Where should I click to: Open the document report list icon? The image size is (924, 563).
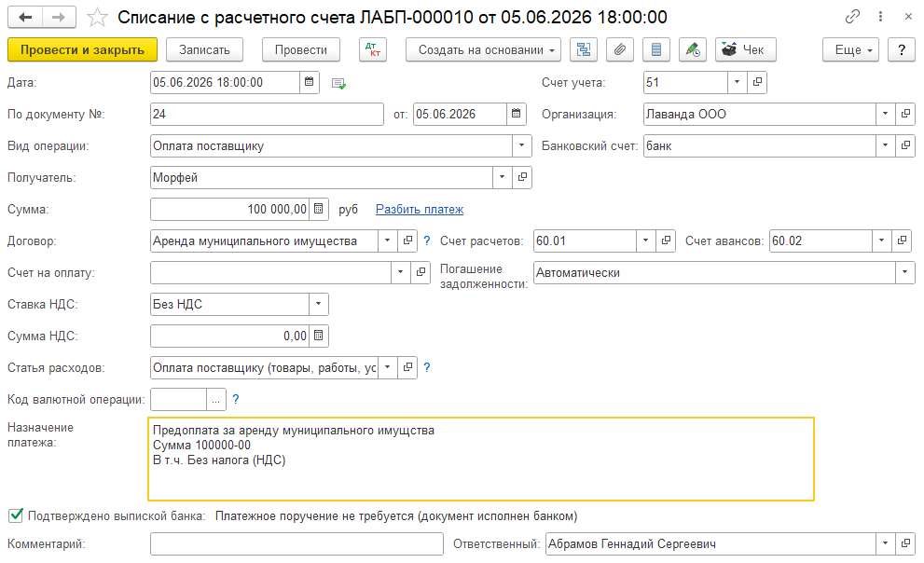coord(656,50)
